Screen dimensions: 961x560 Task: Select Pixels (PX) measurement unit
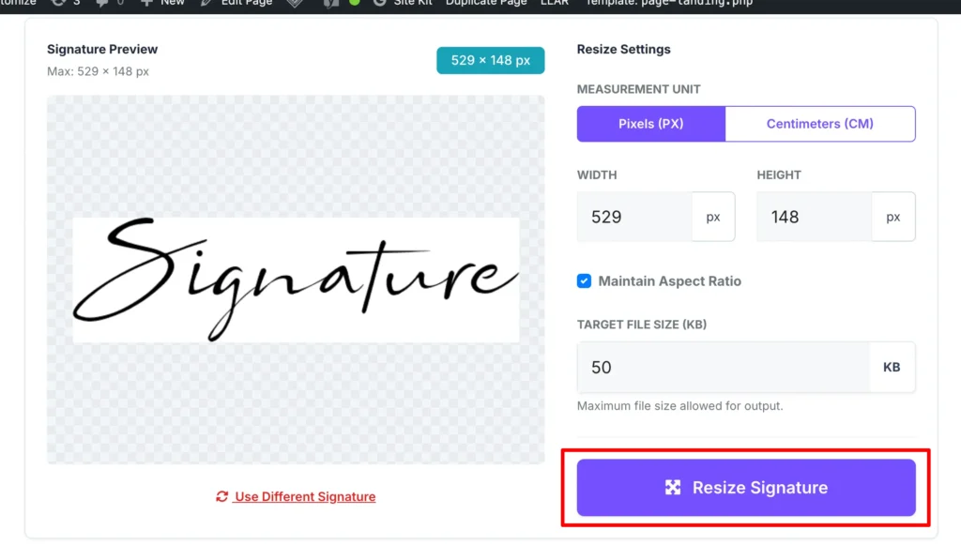650,124
